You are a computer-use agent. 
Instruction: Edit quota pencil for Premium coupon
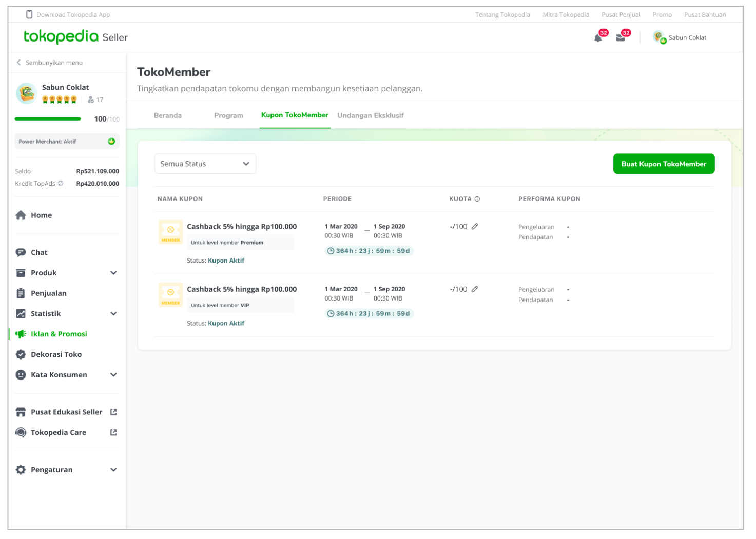[x=475, y=226]
